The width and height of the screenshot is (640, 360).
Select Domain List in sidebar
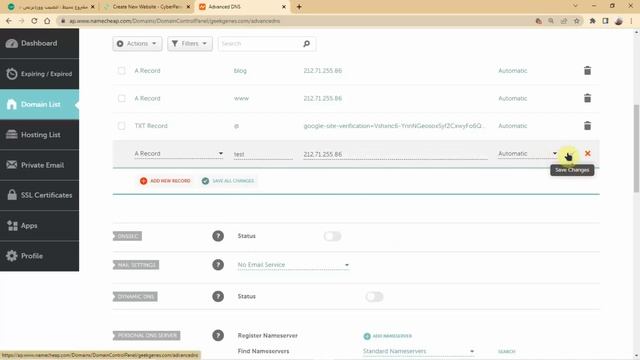coord(39,104)
